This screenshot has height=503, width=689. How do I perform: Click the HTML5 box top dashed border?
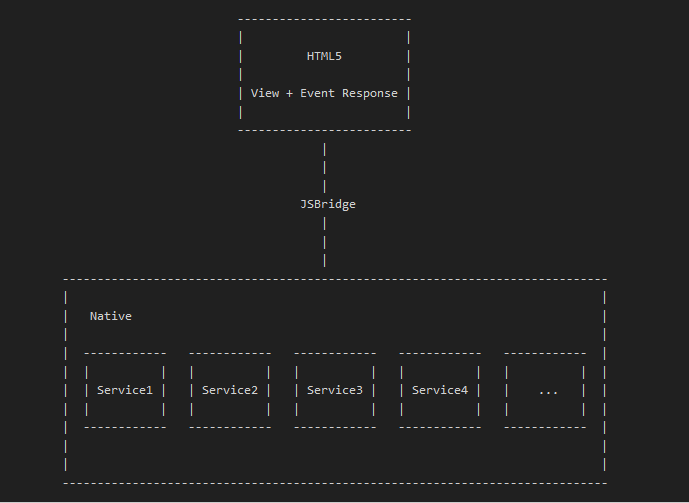tap(324, 19)
